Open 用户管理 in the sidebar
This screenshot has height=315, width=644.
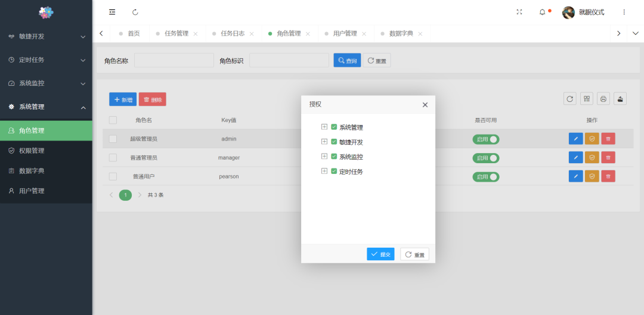[x=46, y=191]
